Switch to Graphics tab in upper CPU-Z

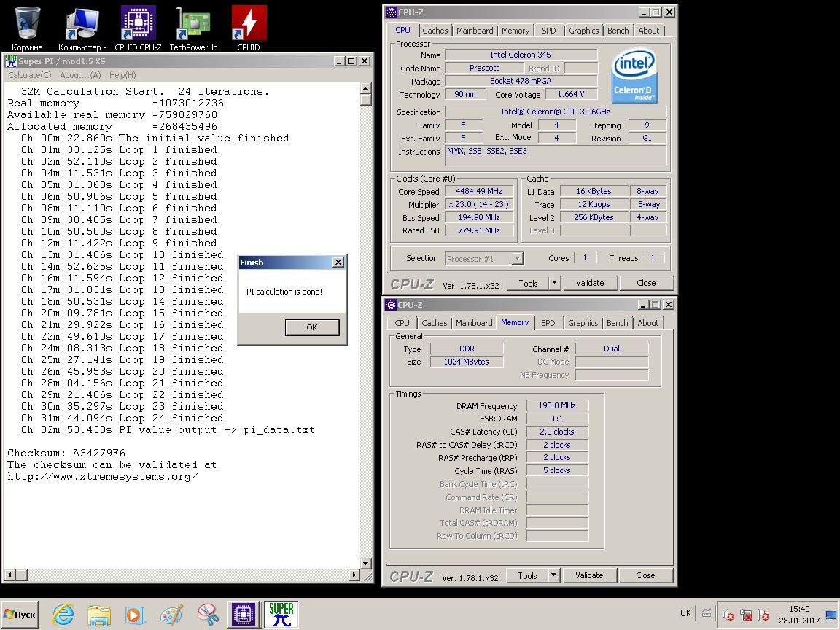click(x=584, y=31)
